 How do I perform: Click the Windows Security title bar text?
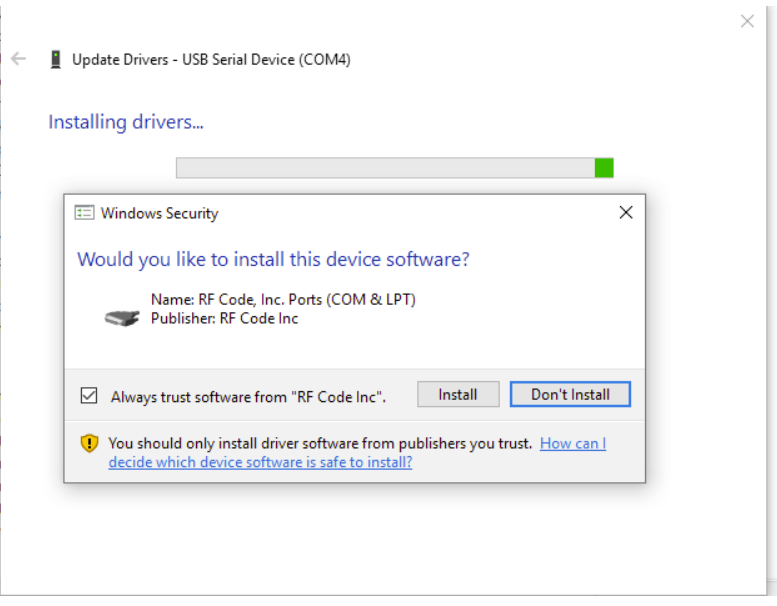coord(159,213)
